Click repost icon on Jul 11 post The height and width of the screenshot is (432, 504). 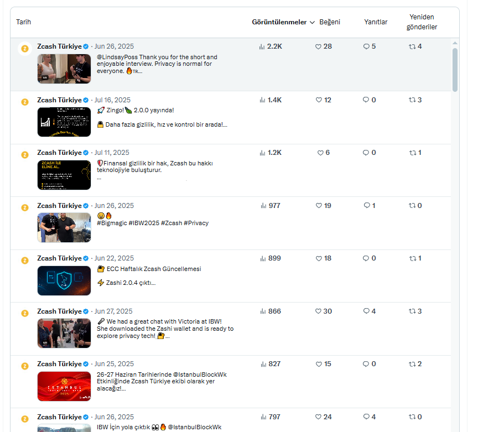[413, 153]
